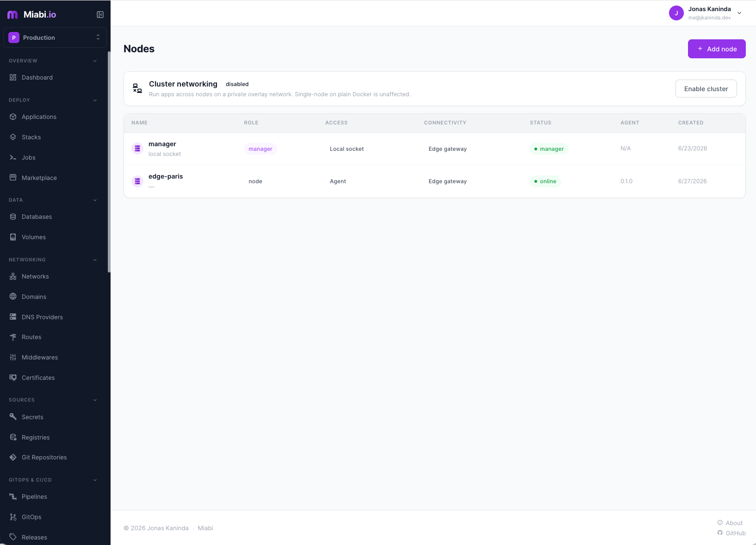Viewport: 756px width, 545px height.
Task: Click the Marketplace store icon
Action: coord(13,178)
